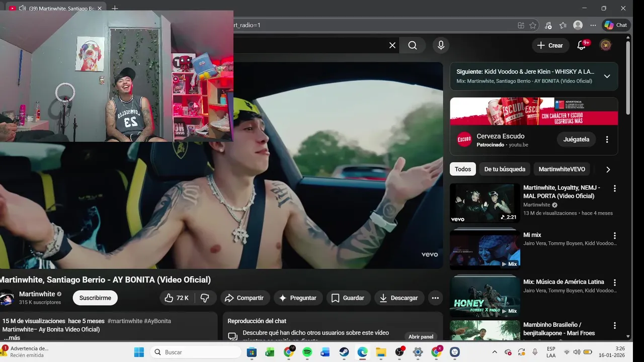The image size is (644, 362).
Task: Open more video actions ellipsis
Action: coord(435,298)
